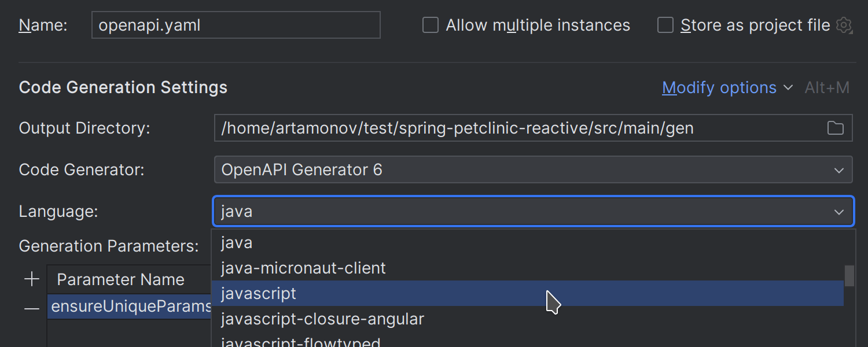Browse for output directory via folder icon
868x347 pixels.
(835, 128)
